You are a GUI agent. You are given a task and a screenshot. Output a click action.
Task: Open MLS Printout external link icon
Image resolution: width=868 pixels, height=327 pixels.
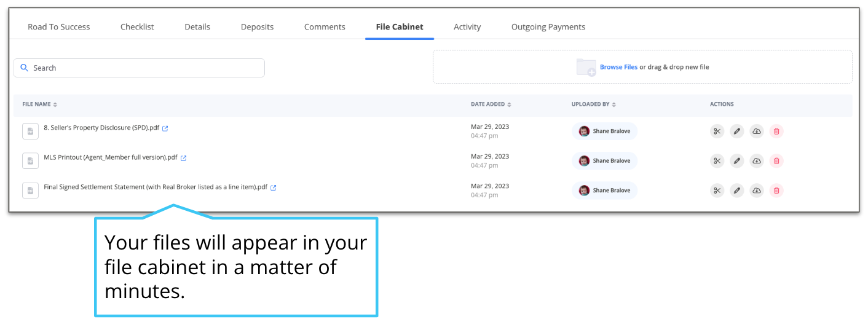pyautogui.click(x=183, y=158)
